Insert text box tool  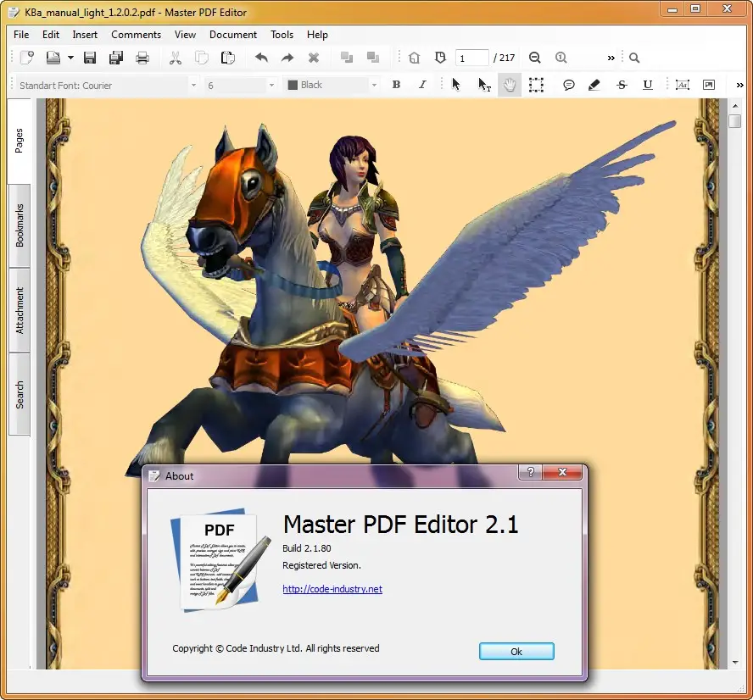point(683,85)
